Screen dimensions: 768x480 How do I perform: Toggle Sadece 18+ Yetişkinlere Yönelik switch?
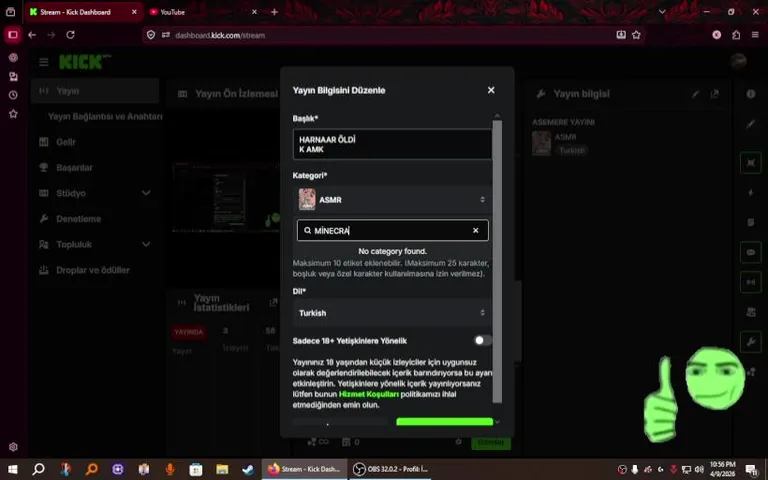click(482, 340)
